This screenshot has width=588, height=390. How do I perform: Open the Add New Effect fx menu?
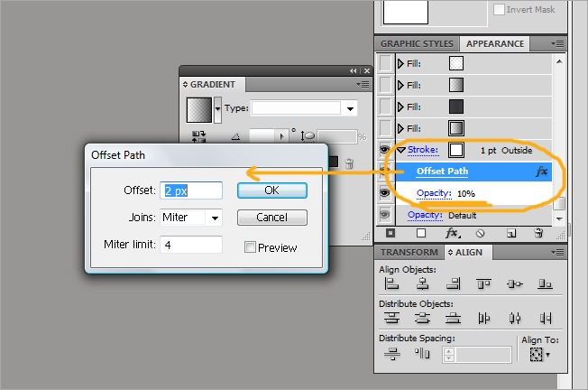point(453,233)
